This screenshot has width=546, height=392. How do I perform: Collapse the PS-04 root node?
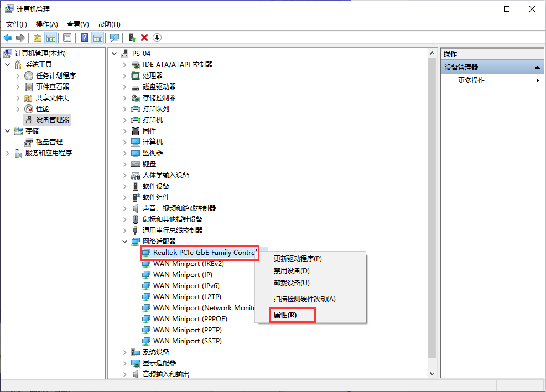coord(114,54)
